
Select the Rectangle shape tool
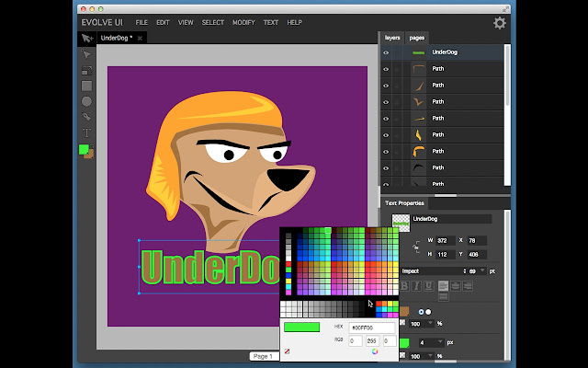tap(86, 86)
